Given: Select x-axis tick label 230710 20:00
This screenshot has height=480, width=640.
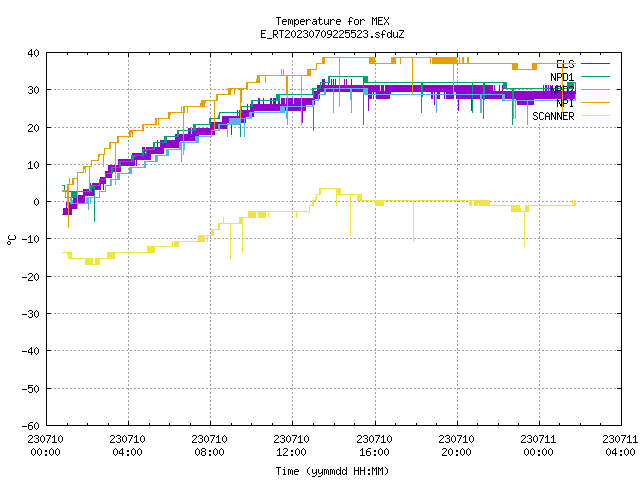Looking at the screenshot, I should click(x=456, y=445).
